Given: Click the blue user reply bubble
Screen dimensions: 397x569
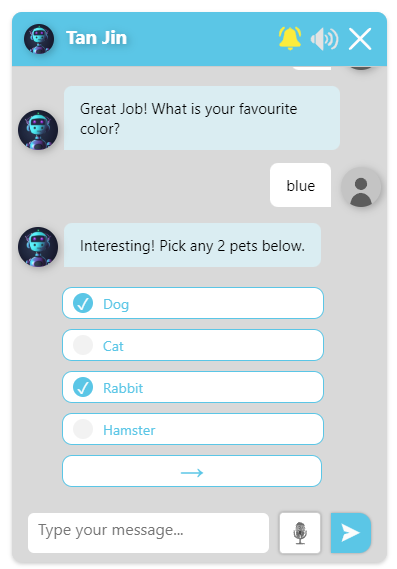Looking at the screenshot, I should point(300,185).
